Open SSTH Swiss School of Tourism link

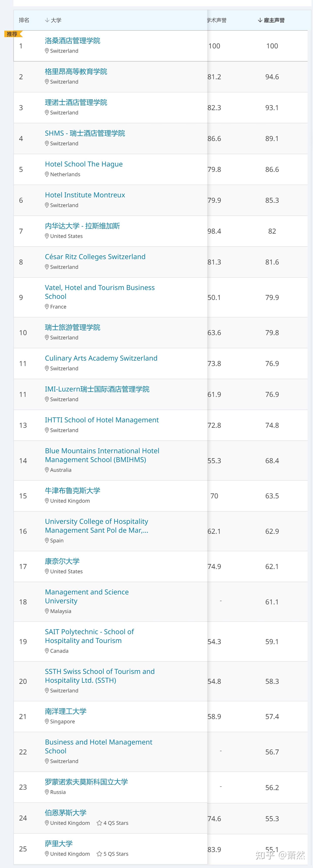click(100, 676)
